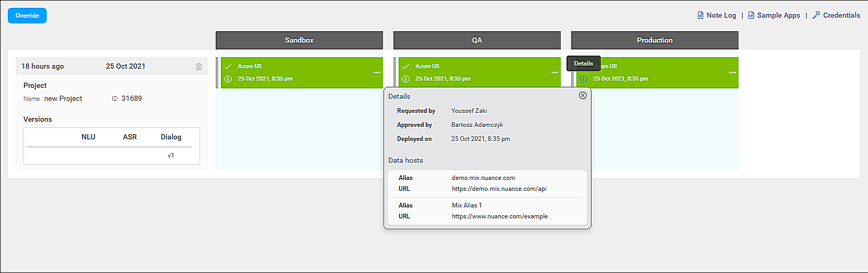Image resolution: width=868 pixels, height=273 pixels.
Task: Open the Sandbox deployment more-options menu
Action: pos(377,73)
